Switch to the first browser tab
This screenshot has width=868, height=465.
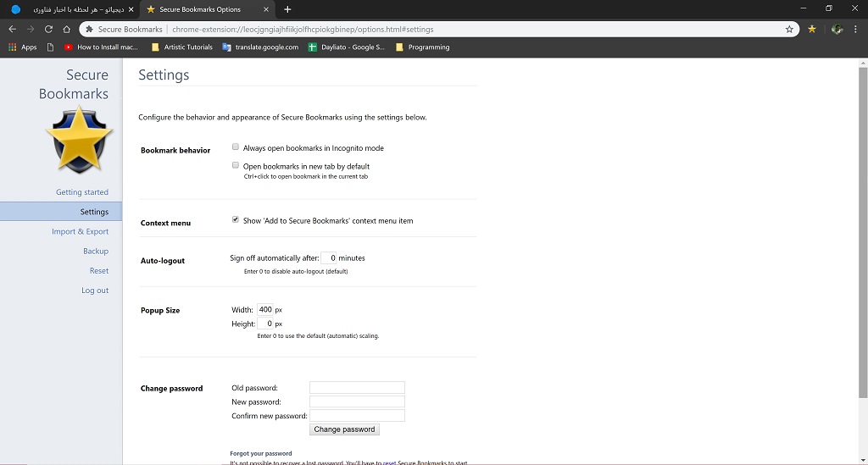(70, 9)
